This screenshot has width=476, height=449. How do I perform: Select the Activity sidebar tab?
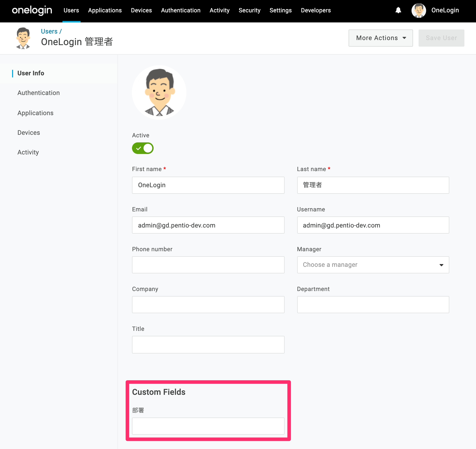[x=28, y=152]
